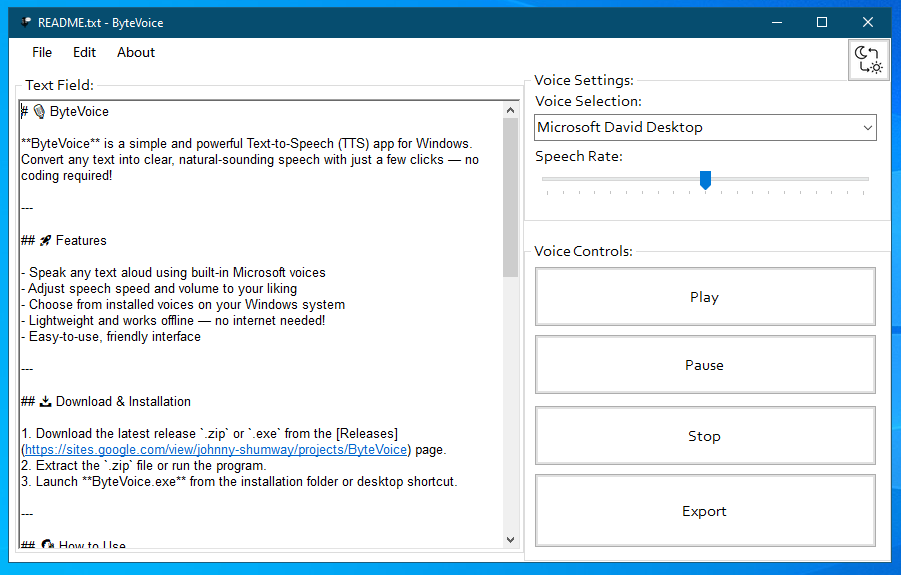Maximize the ByteVoice window

(822, 22)
